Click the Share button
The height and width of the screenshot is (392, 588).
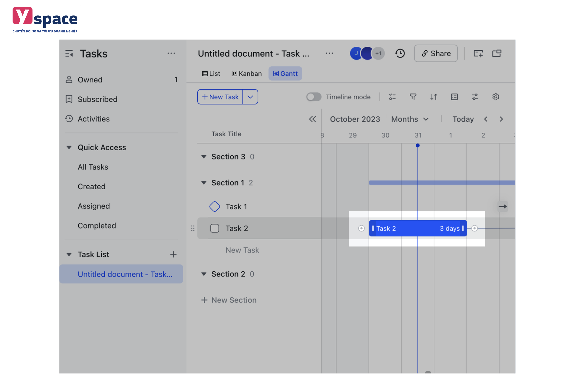(436, 53)
